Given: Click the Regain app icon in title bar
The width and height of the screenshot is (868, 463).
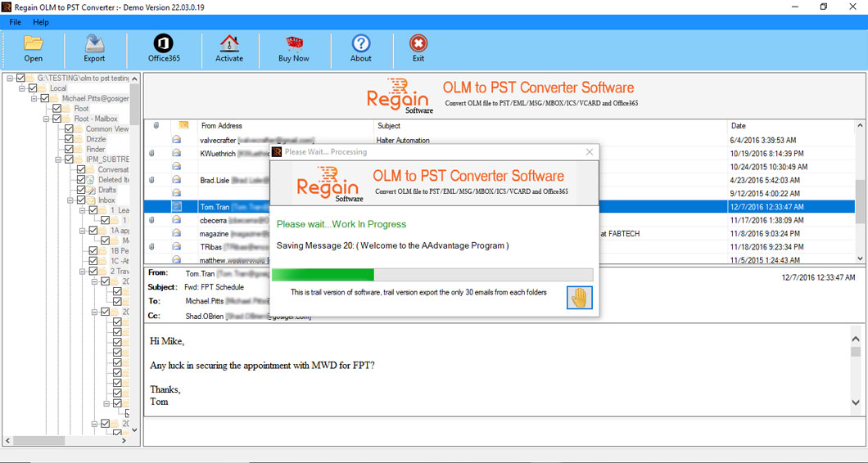Looking at the screenshot, I should [6, 7].
